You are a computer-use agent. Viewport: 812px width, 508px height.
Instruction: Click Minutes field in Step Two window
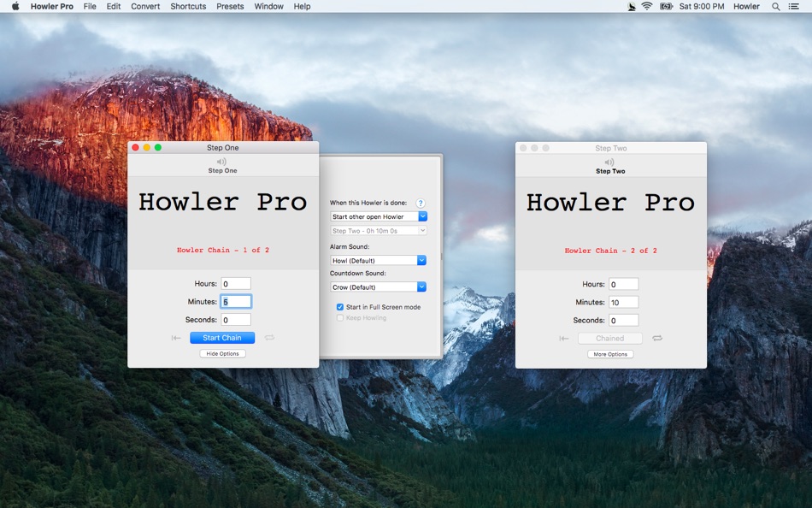(623, 302)
